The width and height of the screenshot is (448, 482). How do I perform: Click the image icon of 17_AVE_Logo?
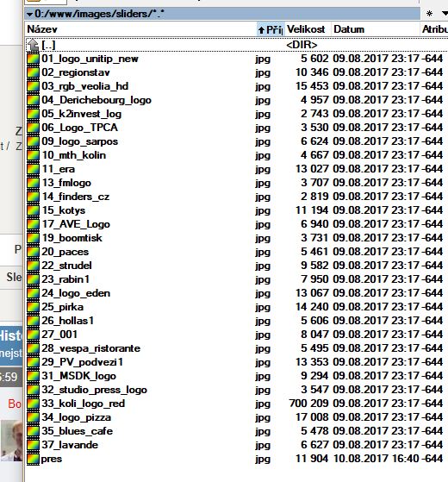coord(33,224)
